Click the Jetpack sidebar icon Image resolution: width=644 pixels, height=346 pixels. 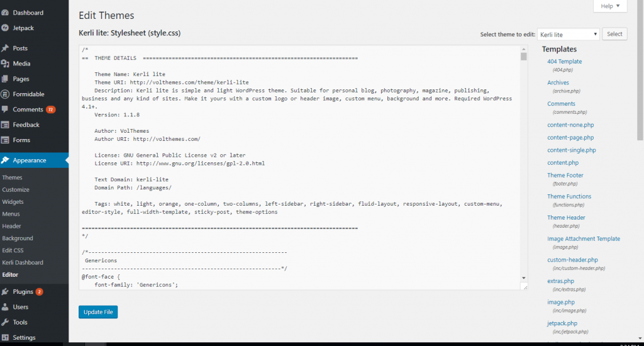point(5,28)
